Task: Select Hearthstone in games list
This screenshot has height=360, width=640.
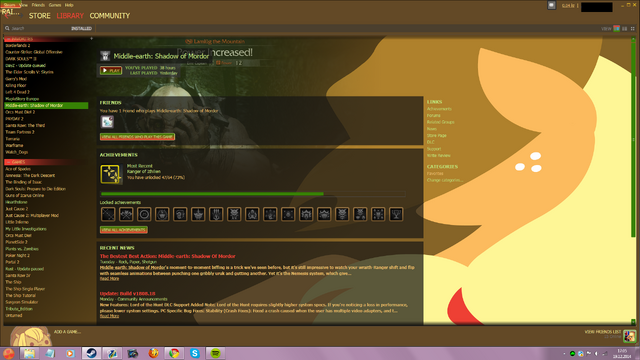Action: click(x=16, y=202)
